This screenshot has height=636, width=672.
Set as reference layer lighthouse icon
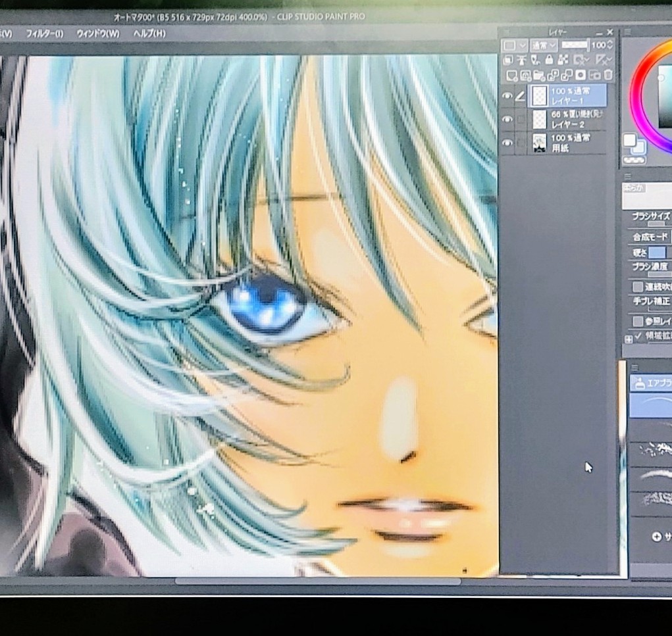(x=522, y=60)
